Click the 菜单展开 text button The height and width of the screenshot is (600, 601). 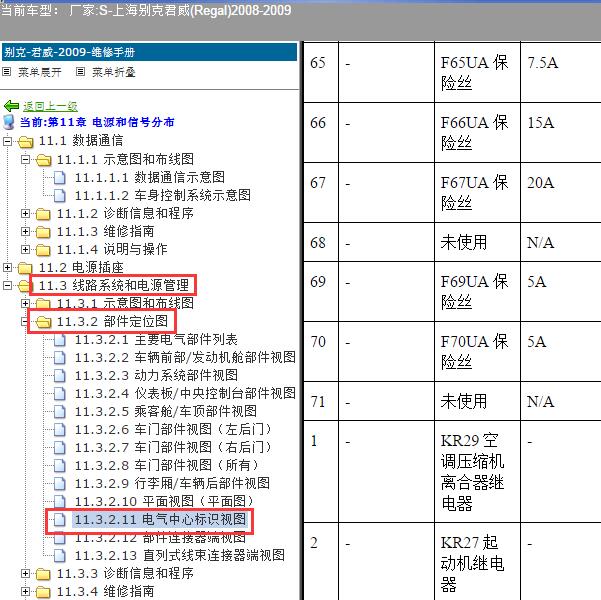click(x=40, y=72)
